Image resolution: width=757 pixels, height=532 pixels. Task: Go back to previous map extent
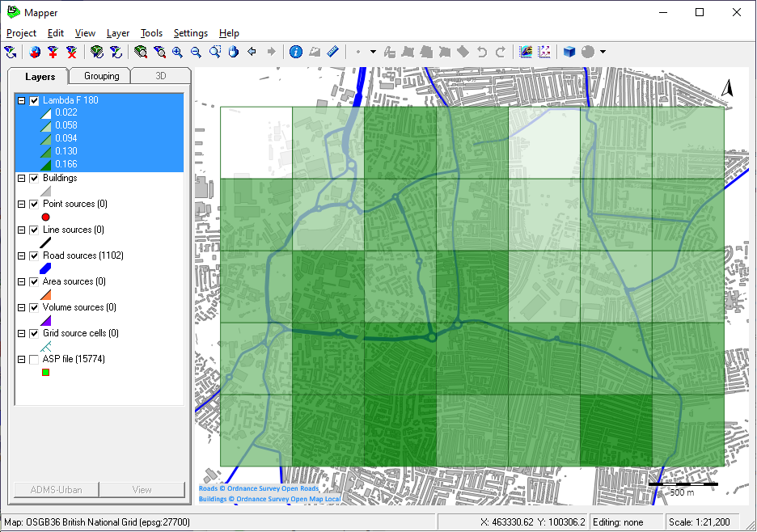(252, 52)
